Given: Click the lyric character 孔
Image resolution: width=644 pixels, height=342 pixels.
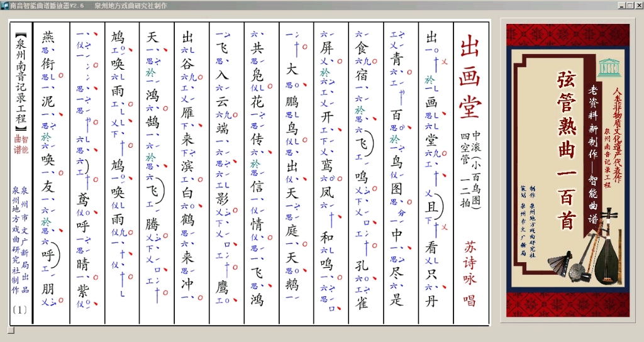Looking at the screenshot, I should [x=362, y=265].
